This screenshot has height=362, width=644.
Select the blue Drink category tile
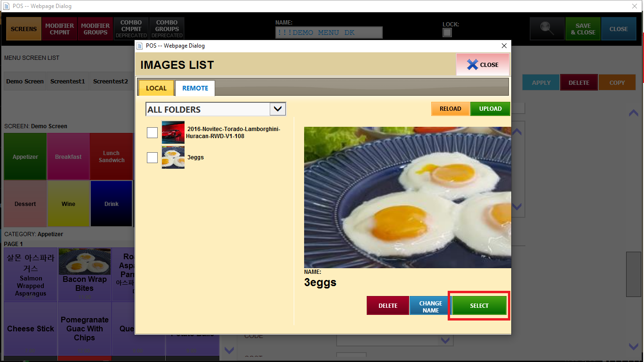[111, 204]
